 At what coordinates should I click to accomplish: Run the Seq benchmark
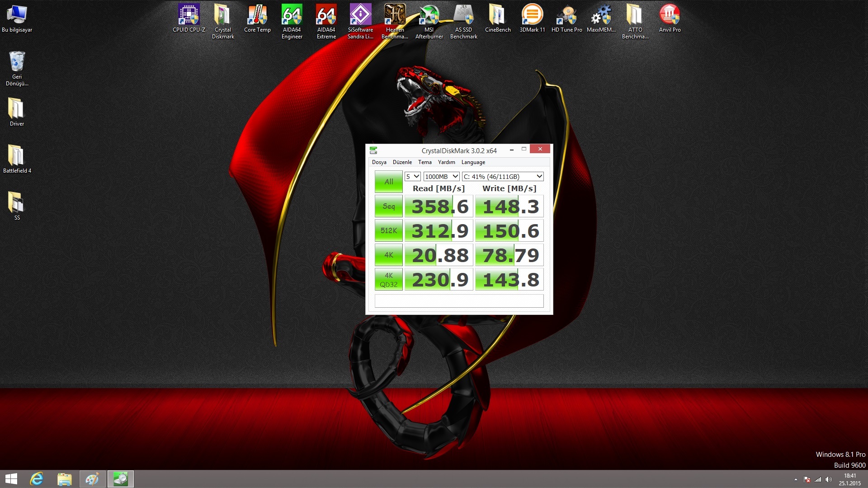pyautogui.click(x=388, y=206)
